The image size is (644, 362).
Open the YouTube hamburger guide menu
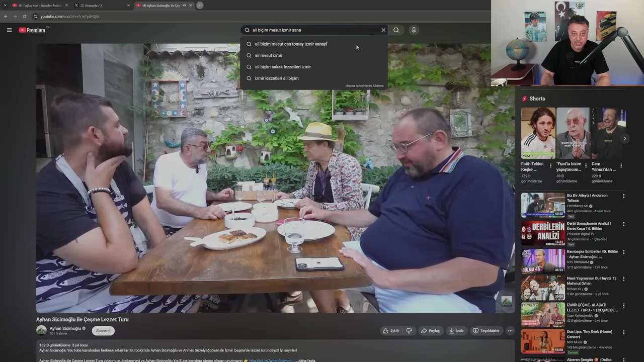[9, 30]
